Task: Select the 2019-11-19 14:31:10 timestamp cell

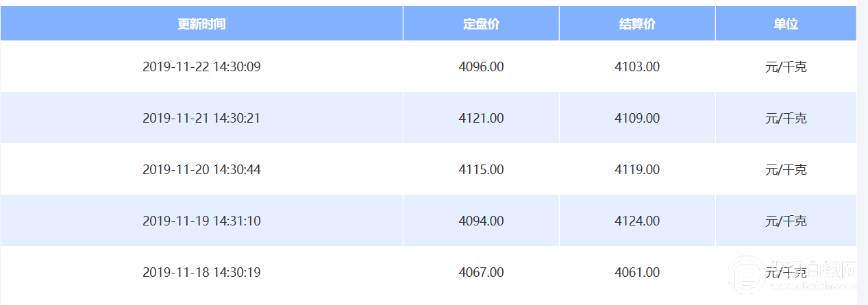Action: click(x=201, y=221)
